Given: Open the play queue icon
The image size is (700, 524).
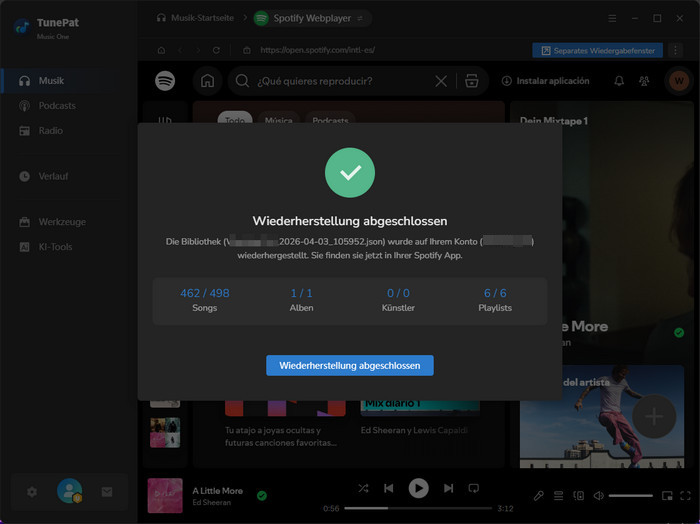Looking at the screenshot, I should pos(558,495).
